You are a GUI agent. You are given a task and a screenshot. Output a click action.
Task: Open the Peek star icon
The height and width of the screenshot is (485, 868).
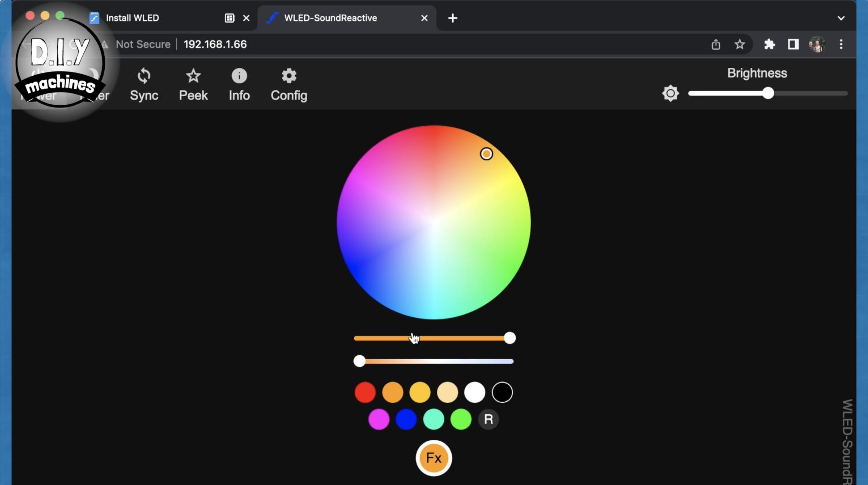pyautogui.click(x=193, y=76)
